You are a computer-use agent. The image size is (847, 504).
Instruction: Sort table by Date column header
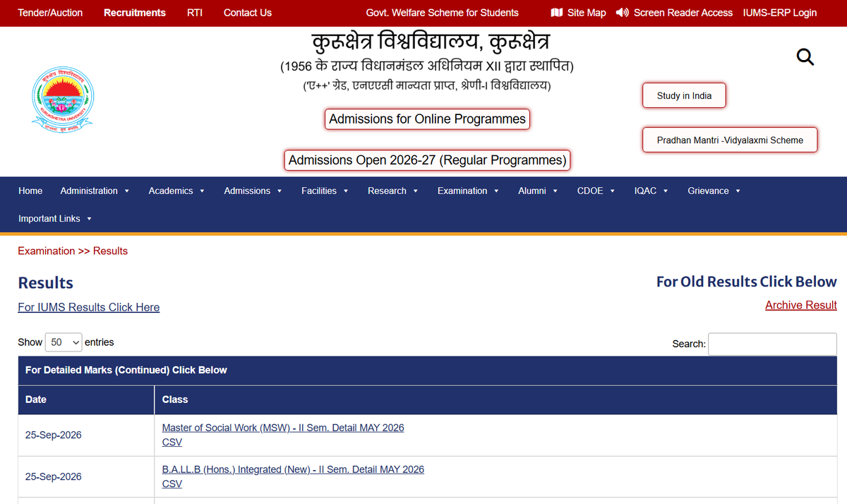tap(86, 400)
